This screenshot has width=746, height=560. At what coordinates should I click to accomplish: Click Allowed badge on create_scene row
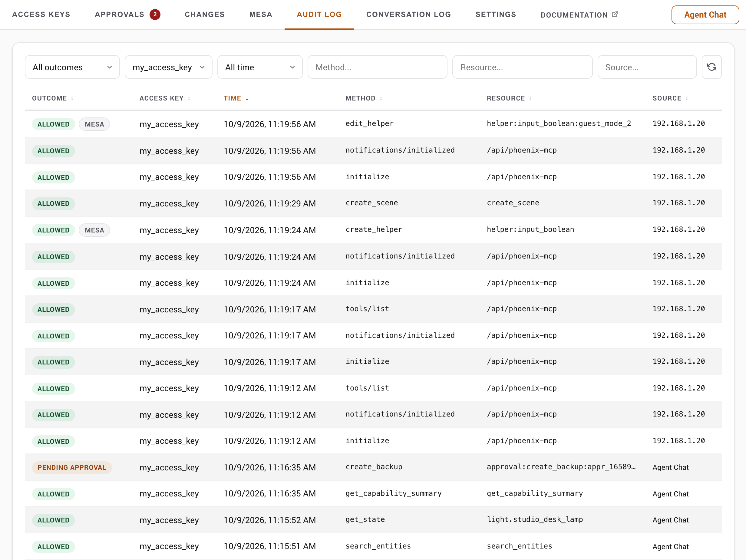coord(53,204)
